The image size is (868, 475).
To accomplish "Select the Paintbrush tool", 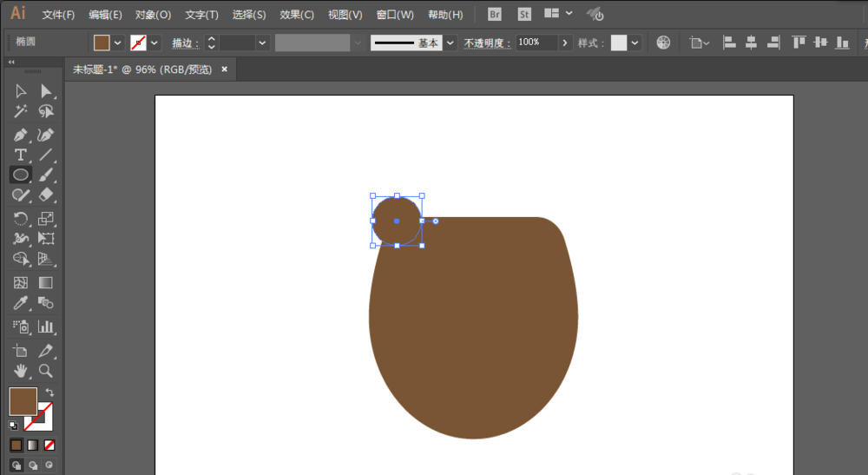I will pos(46,175).
